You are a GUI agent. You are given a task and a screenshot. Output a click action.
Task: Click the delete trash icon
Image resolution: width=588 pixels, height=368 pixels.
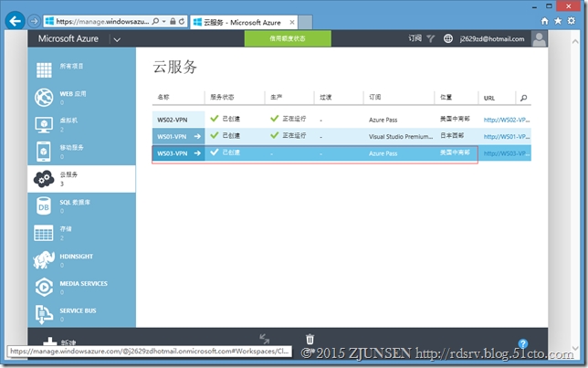coord(310,339)
